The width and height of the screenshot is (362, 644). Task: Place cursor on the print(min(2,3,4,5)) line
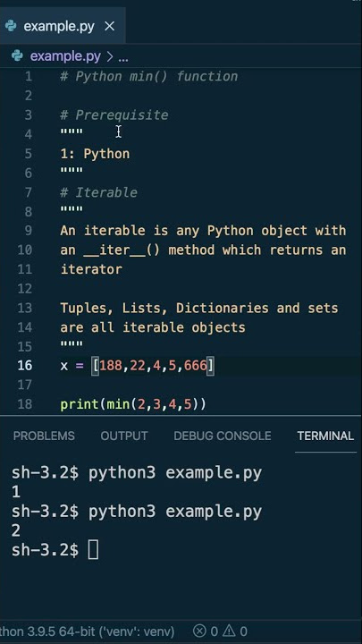[x=133, y=404]
